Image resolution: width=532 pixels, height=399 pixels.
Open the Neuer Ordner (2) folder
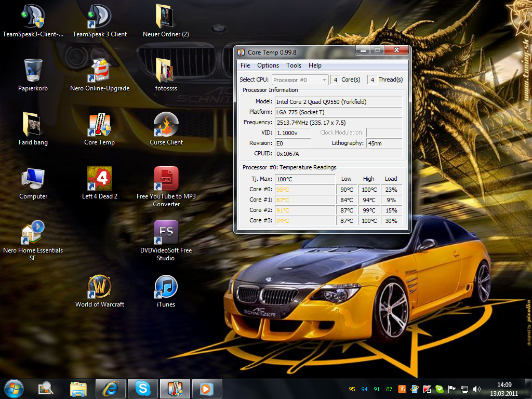coord(166,20)
